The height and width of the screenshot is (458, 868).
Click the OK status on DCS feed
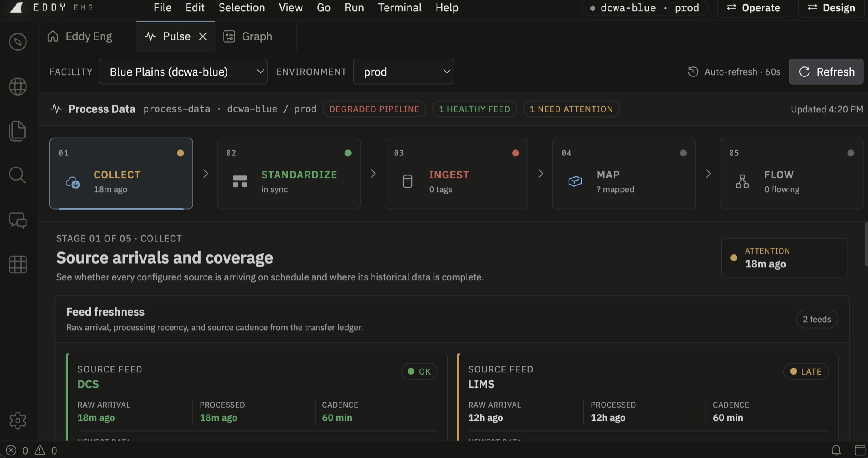pyautogui.click(x=419, y=371)
